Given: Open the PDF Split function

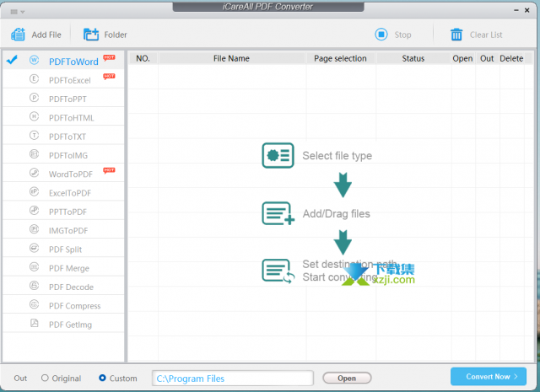Looking at the screenshot, I should (63, 249).
